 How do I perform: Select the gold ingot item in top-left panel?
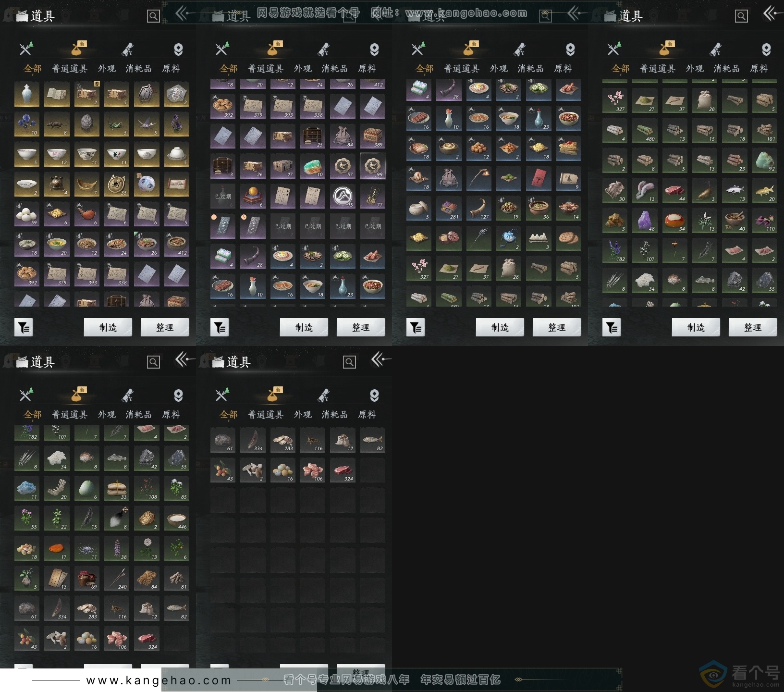tap(87, 185)
